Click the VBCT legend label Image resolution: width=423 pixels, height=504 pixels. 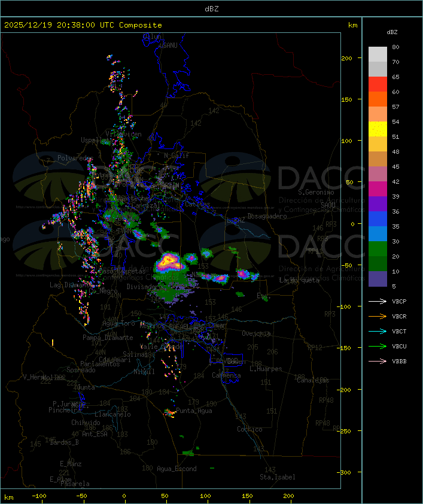tap(399, 332)
